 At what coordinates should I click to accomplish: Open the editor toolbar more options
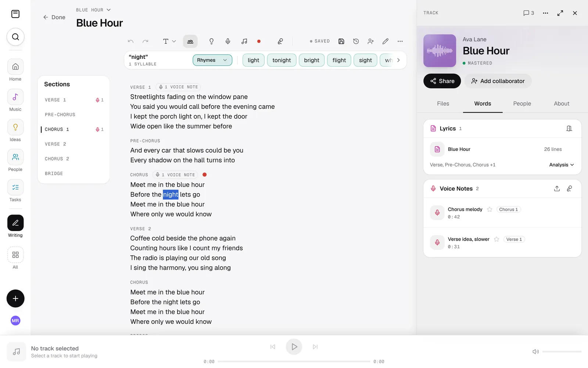[400, 41]
